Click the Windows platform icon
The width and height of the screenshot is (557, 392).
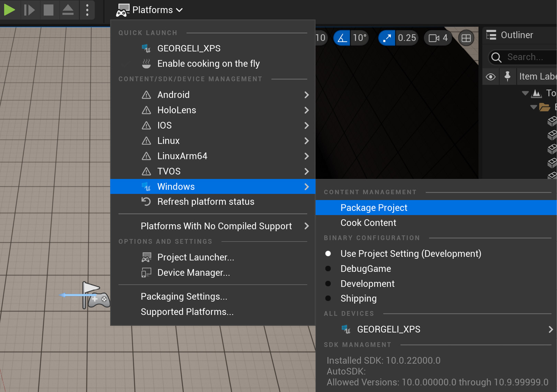click(146, 187)
